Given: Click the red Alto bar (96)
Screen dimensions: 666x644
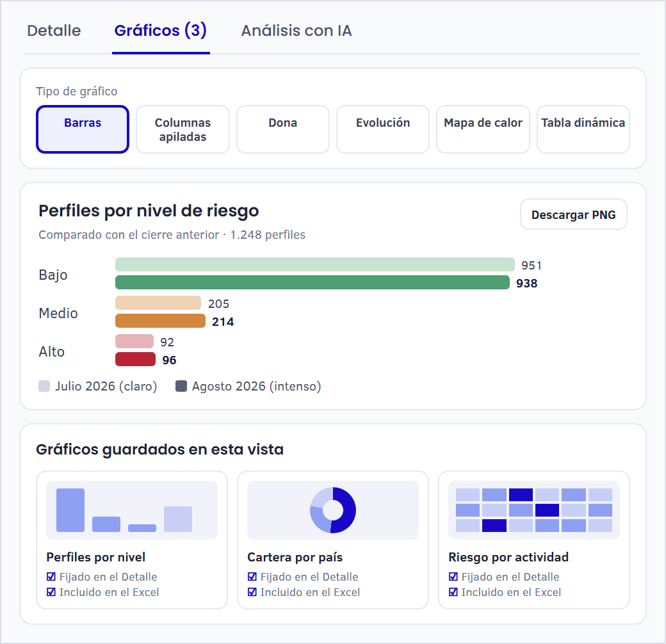Looking at the screenshot, I should (135, 358).
